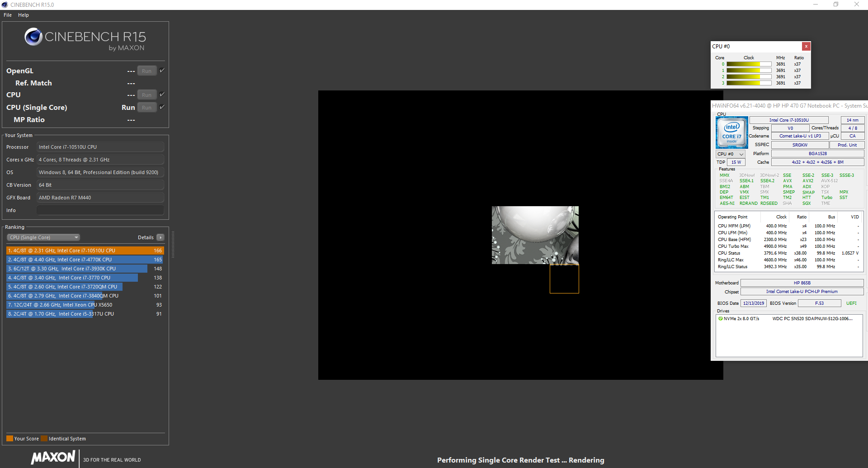Select ranking entry Intel Core i5-3317U CPU
Viewport: 868px width, 468px height.
point(85,314)
